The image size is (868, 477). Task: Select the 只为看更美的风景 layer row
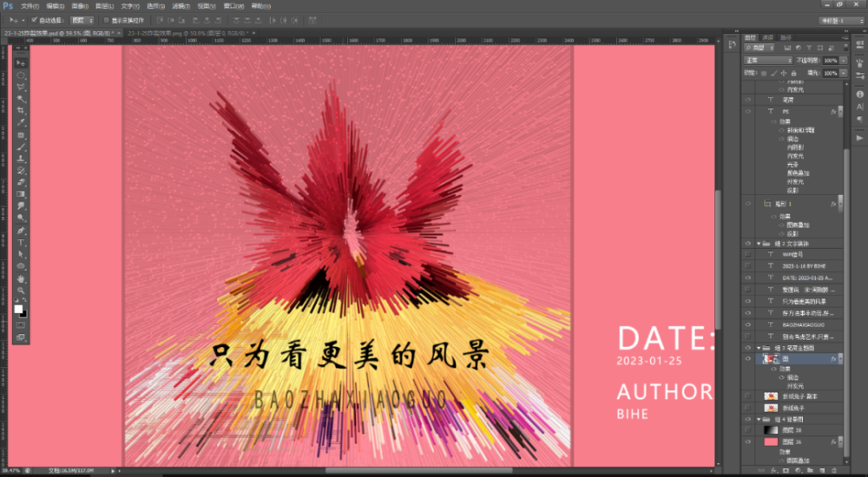(x=799, y=302)
